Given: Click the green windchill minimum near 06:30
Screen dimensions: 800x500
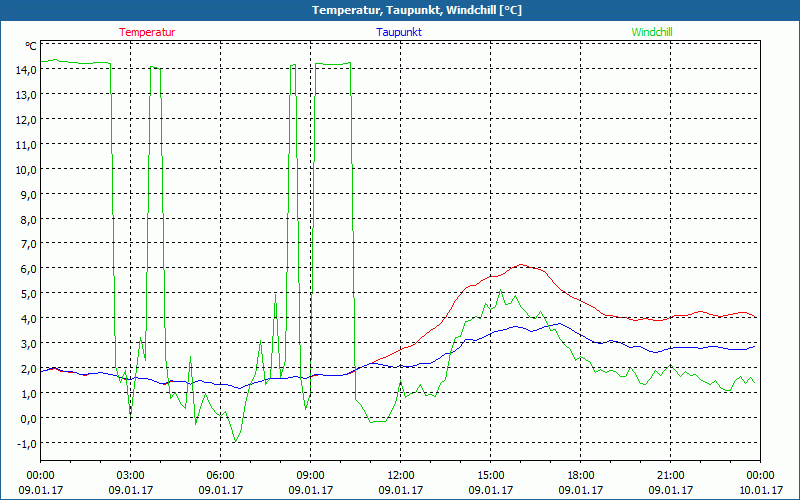Looking at the screenshot, I should coord(235,441).
